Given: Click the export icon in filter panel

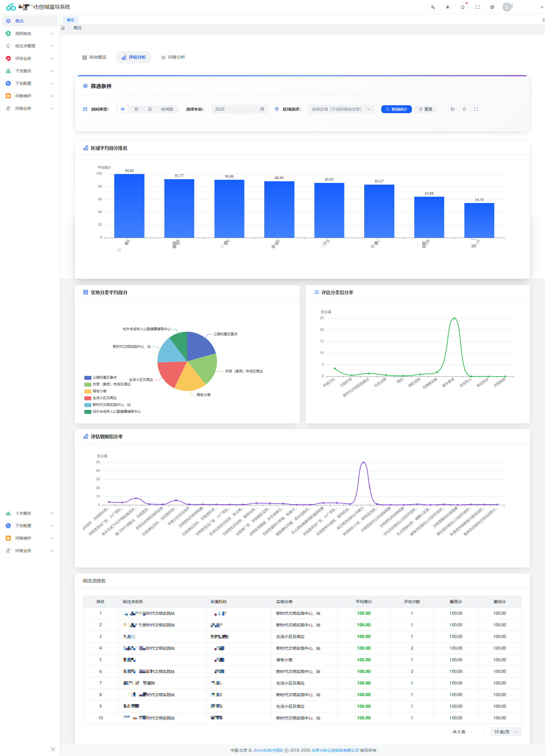Looking at the screenshot, I should tap(453, 109).
